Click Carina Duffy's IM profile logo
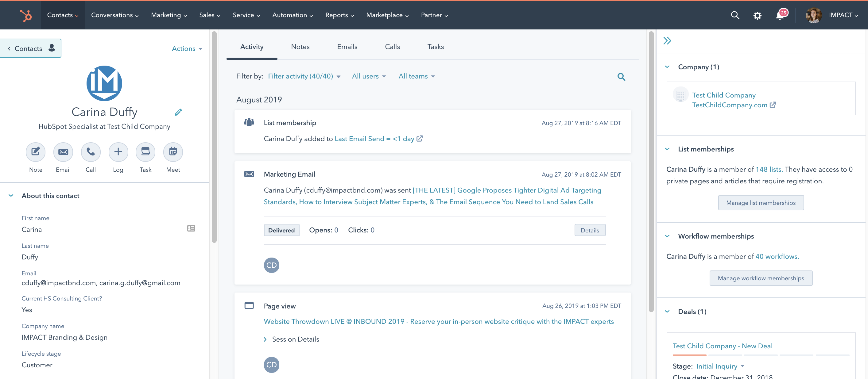Image resolution: width=868 pixels, height=379 pixels. (104, 83)
